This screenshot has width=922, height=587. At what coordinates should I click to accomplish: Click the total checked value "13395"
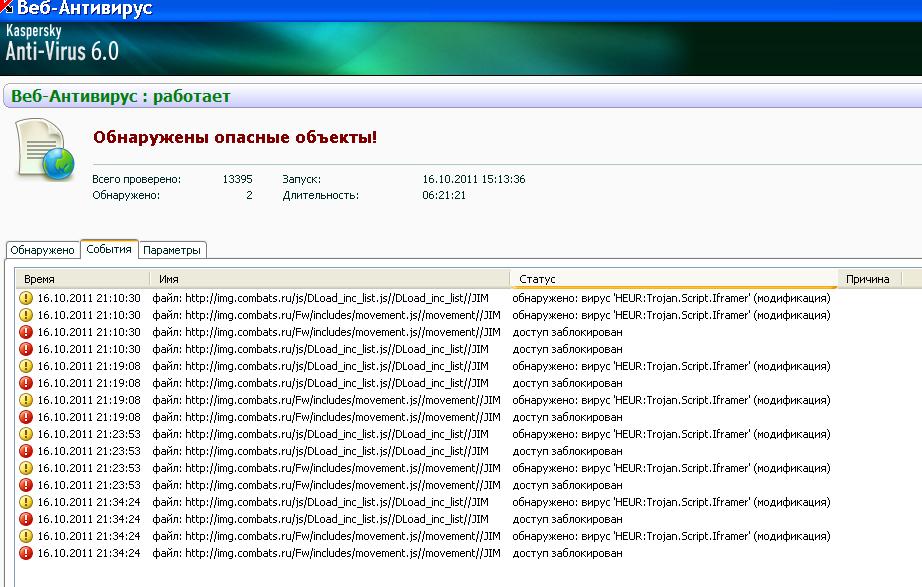click(238, 179)
